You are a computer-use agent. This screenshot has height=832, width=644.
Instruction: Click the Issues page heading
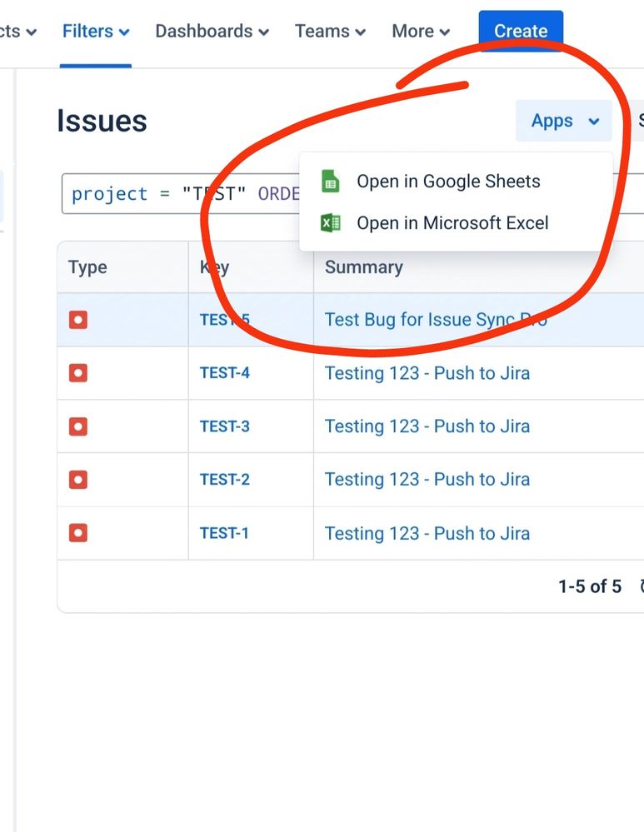pos(102,121)
